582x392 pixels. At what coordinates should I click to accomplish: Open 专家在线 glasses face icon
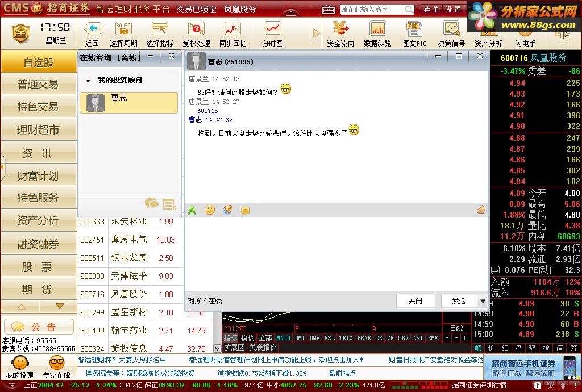56,362
